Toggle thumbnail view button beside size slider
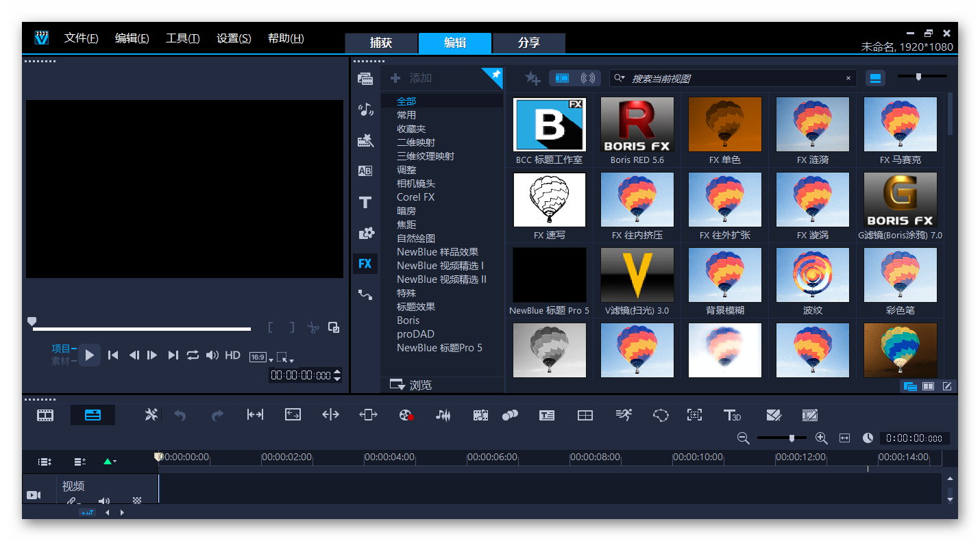The width and height of the screenshot is (980, 541). [x=875, y=78]
